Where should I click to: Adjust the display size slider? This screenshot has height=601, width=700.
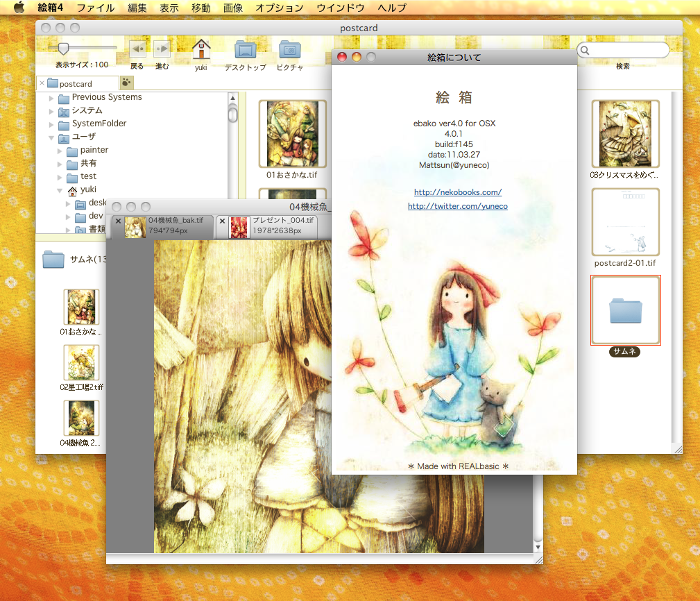click(63, 48)
